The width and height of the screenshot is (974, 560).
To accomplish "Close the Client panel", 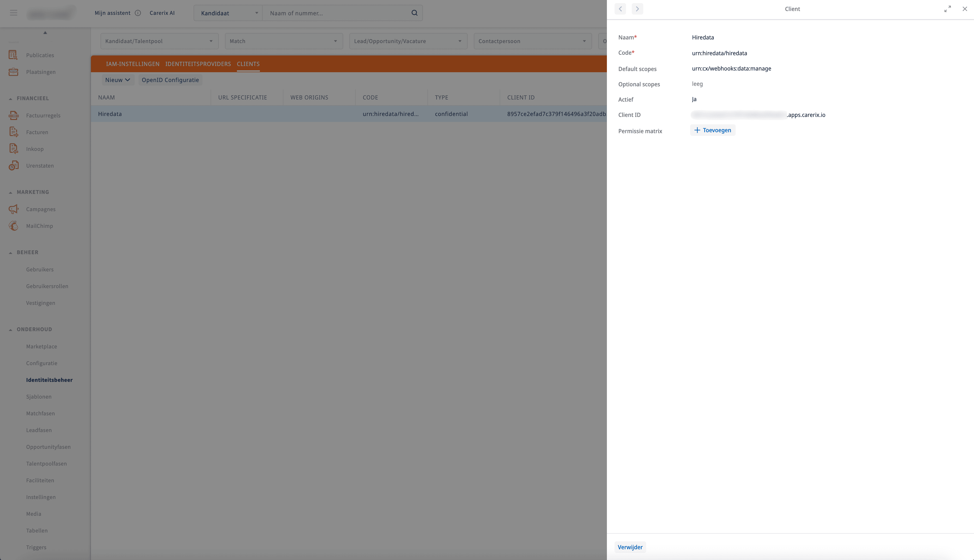I will pyautogui.click(x=965, y=9).
